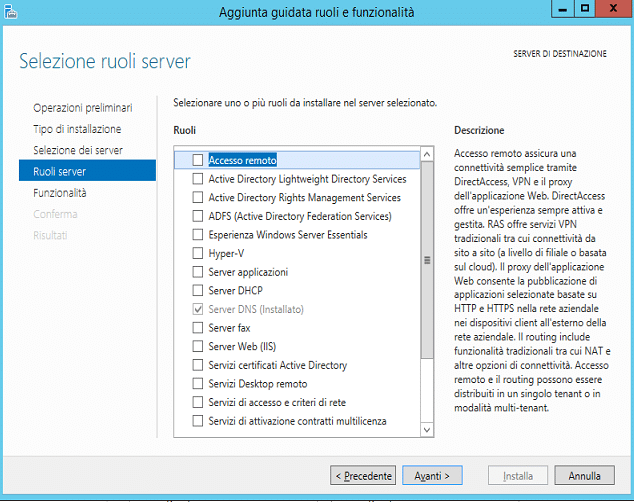Image resolution: width=634 pixels, height=502 pixels.
Task: Enable Servizi Desktop remoto checkbox
Action: (x=198, y=384)
